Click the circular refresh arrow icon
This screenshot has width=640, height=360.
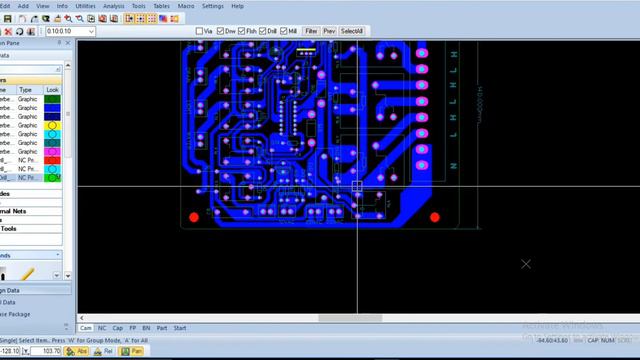pyautogui.click(x=20, y=31)
